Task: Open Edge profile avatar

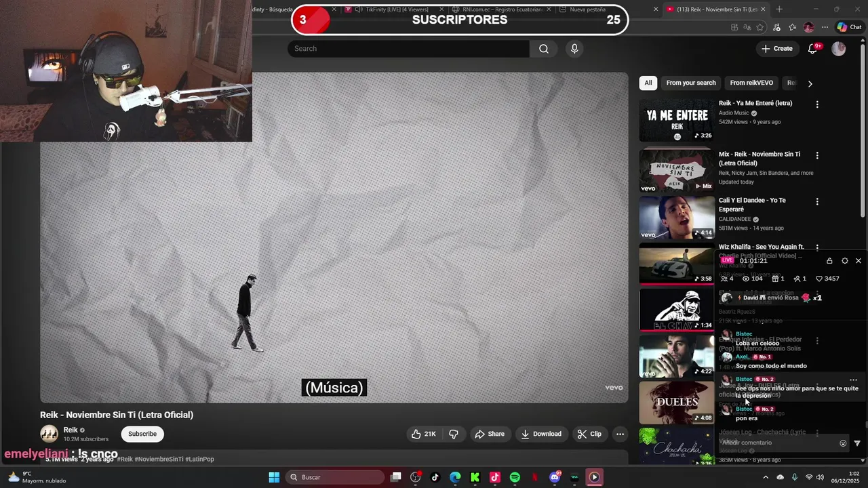Action: 808,27
